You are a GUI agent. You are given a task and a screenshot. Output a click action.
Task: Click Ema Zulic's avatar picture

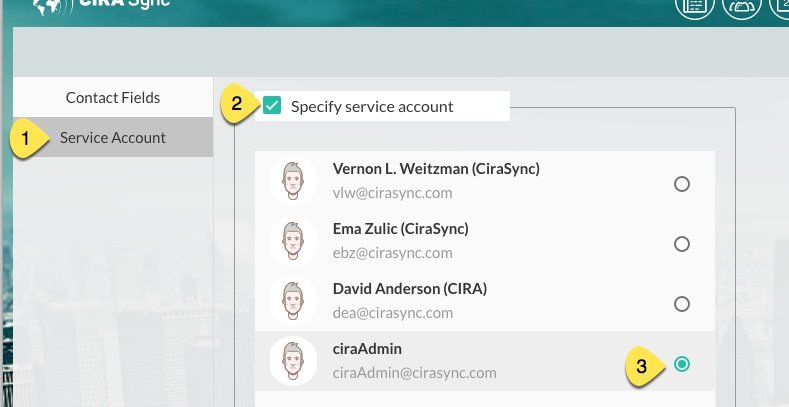[293, 241]
